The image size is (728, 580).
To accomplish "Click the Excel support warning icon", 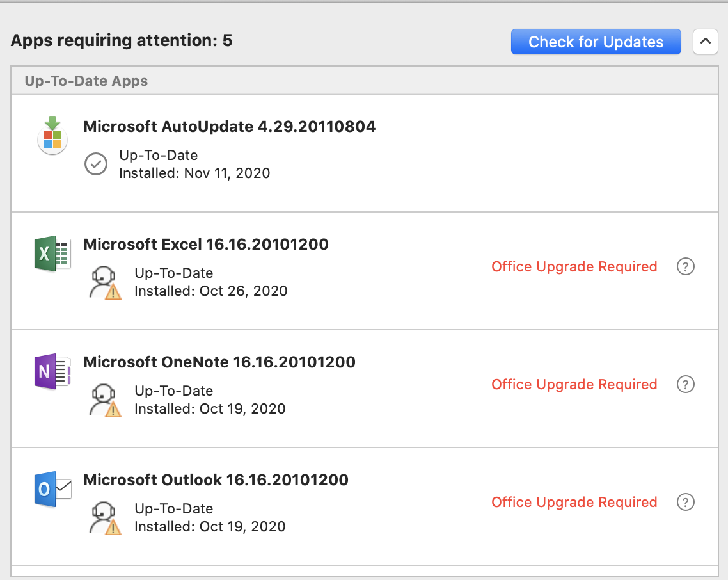I will [x=104, y=282].
